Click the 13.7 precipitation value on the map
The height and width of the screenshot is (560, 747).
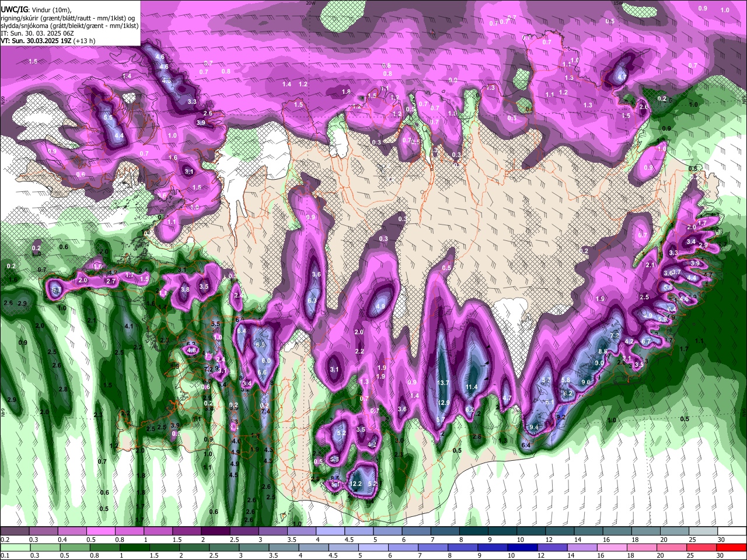443,383
